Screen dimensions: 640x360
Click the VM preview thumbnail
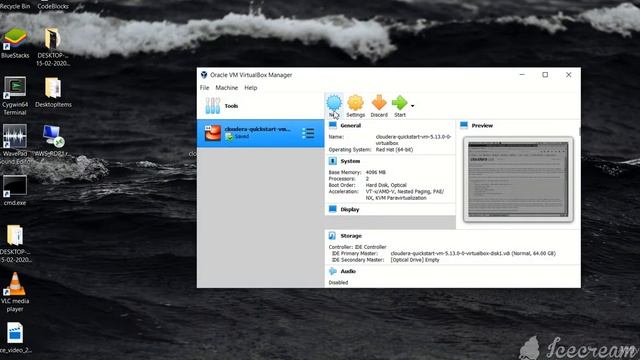coord(518,180)
